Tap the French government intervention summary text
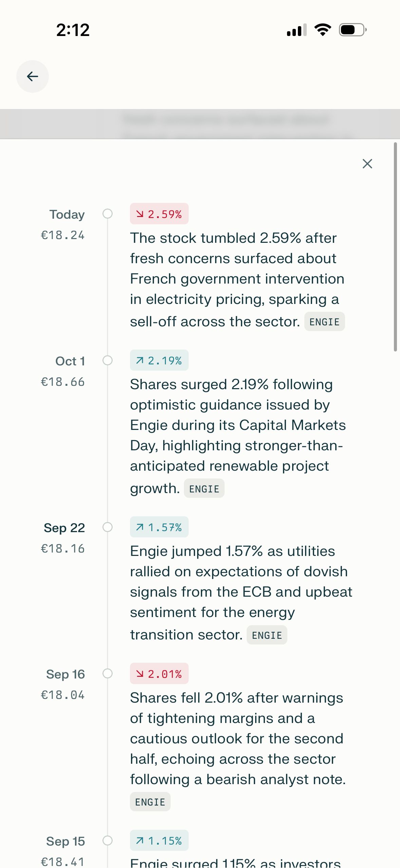Image resolution: width=400 pixels, height=868 pixels. [237, 279]
